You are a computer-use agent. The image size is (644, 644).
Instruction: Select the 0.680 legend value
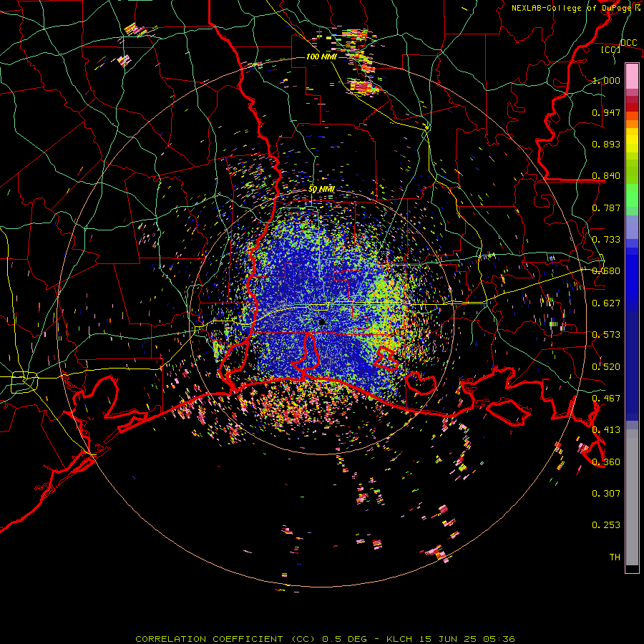click(606, 271)
